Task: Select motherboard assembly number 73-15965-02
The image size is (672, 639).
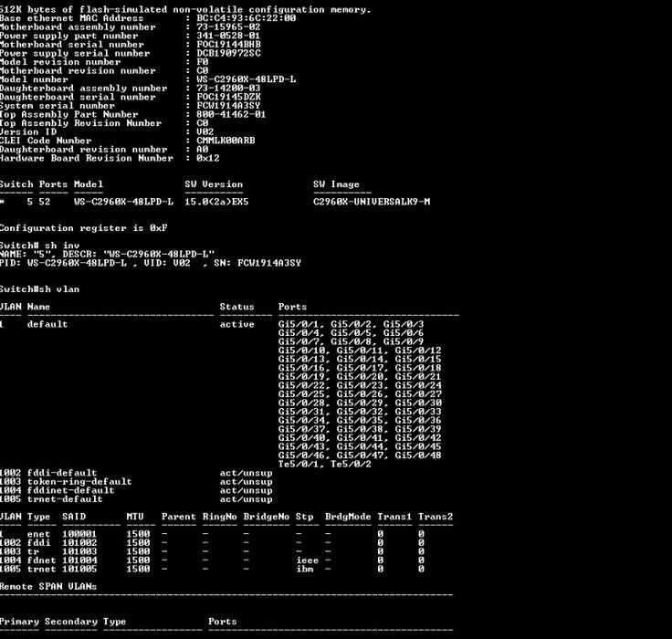Action: 228,27
